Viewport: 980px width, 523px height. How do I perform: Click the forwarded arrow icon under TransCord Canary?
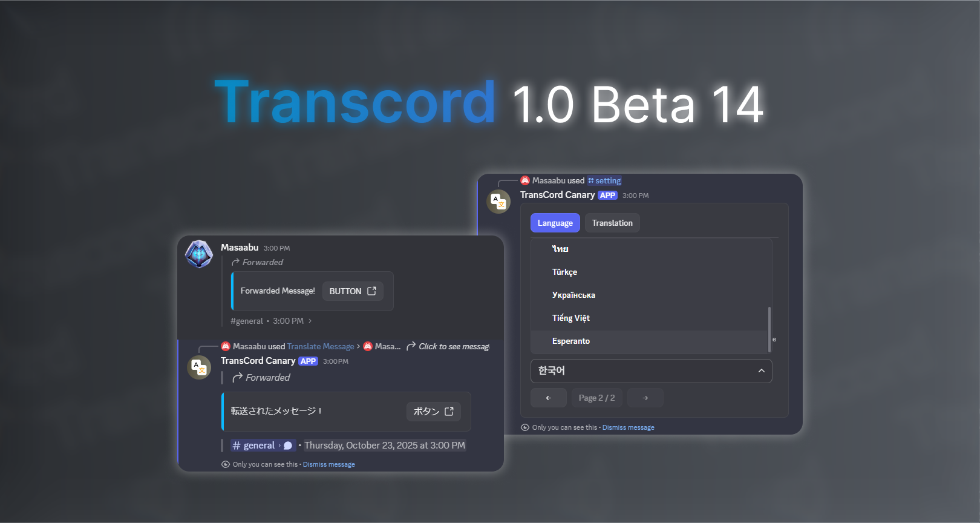(238, 378)
